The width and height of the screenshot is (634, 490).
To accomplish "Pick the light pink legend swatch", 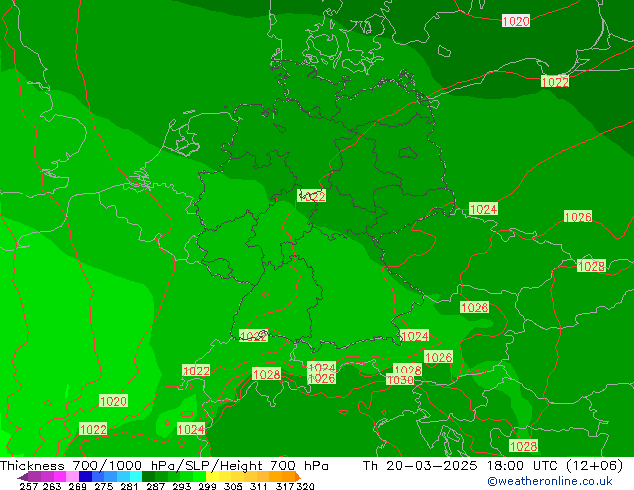I will 72,477.
